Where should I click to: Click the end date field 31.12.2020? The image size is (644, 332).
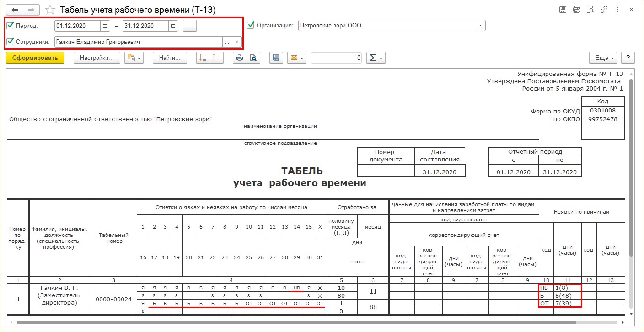click(146, 26)
